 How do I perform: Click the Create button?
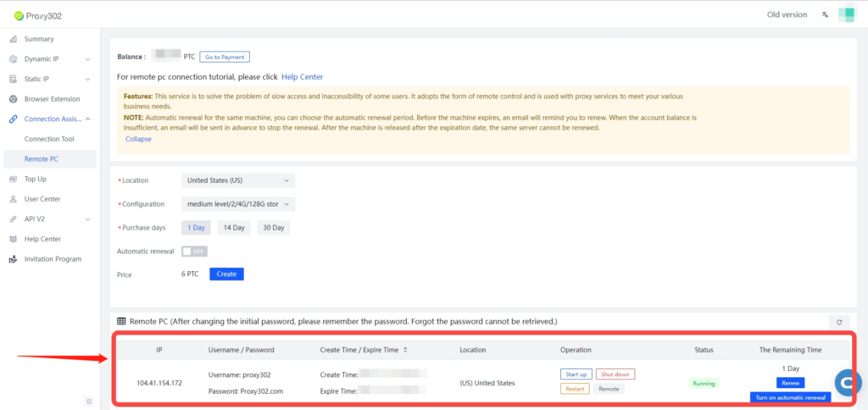coord(226,274)
